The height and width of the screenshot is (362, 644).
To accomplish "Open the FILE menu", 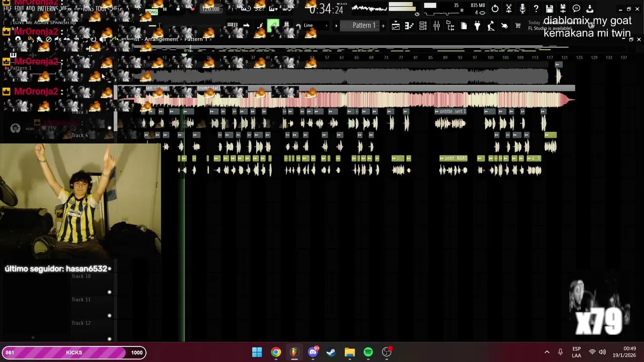I will pos(8,9).
